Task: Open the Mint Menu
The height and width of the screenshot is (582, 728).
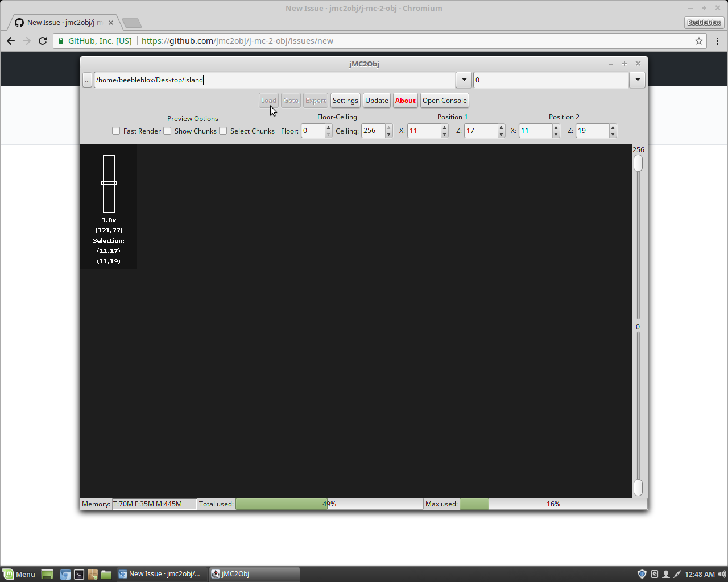Action: [20, 574]
